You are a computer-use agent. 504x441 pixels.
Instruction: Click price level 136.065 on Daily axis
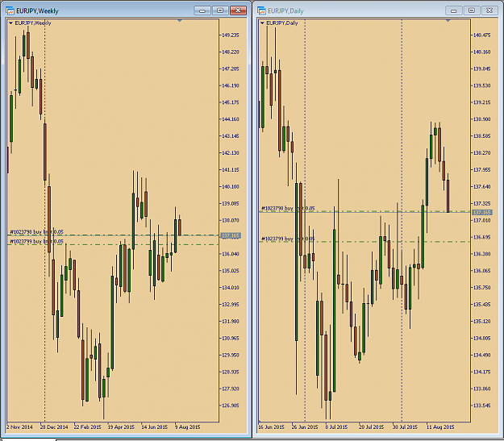click(481, 271)
